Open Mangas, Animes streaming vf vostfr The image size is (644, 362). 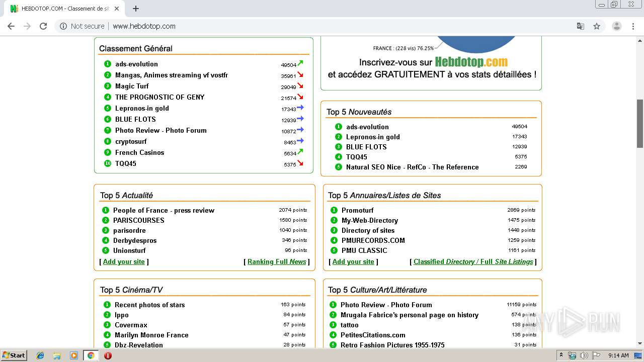point(172,75)
